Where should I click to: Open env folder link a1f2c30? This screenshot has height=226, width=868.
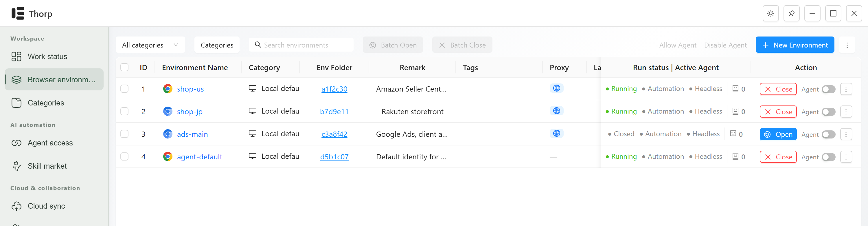(x=334, y=89)
